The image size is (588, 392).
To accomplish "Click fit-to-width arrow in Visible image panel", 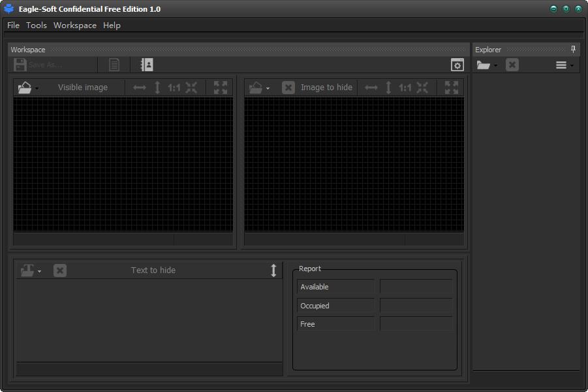I will coord(140,88).
